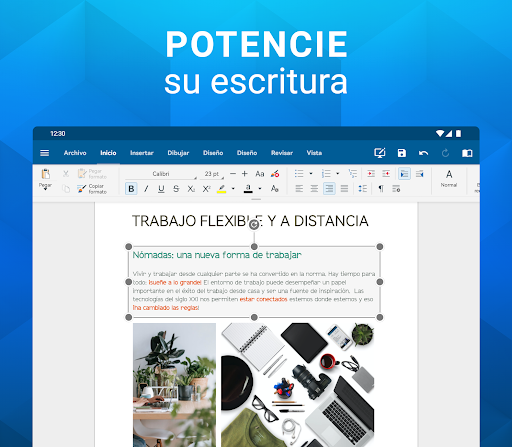Click the heading Nómadas: una nueva forma de trabajar
512x447 pixels.
pos(217,255)
